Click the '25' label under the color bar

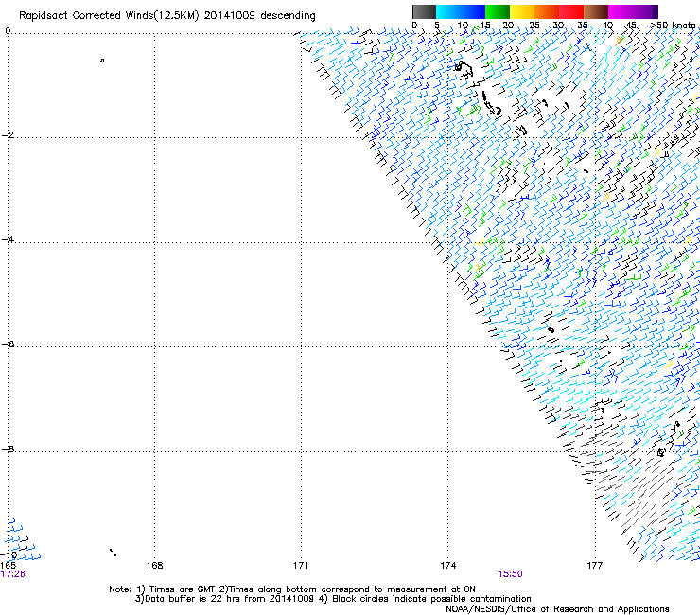pyautogui.click(x=534, y=25)
